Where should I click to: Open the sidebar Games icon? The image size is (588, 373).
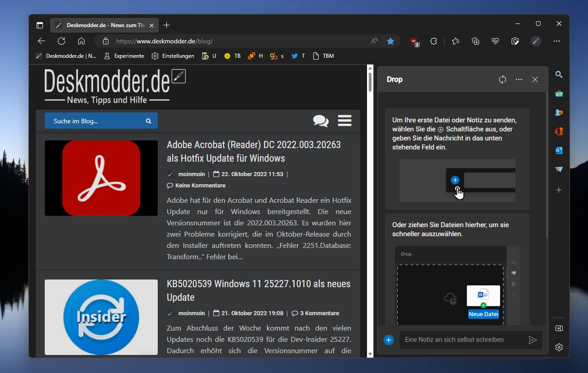(559, 112)
